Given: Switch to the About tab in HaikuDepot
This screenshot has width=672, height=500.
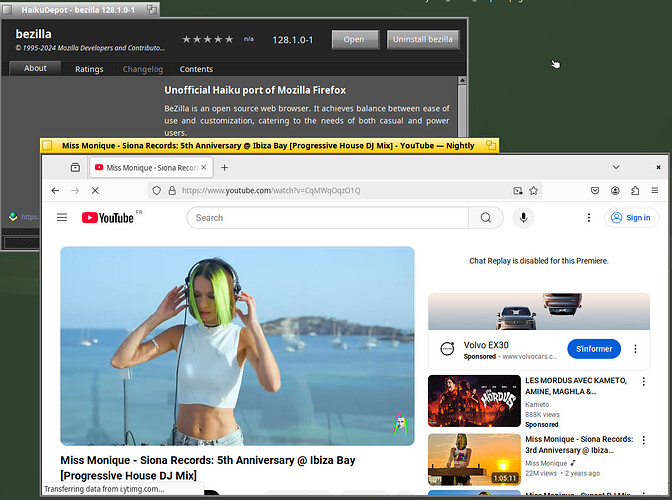Looking at the screenshot, I should [x=35, y=68].
